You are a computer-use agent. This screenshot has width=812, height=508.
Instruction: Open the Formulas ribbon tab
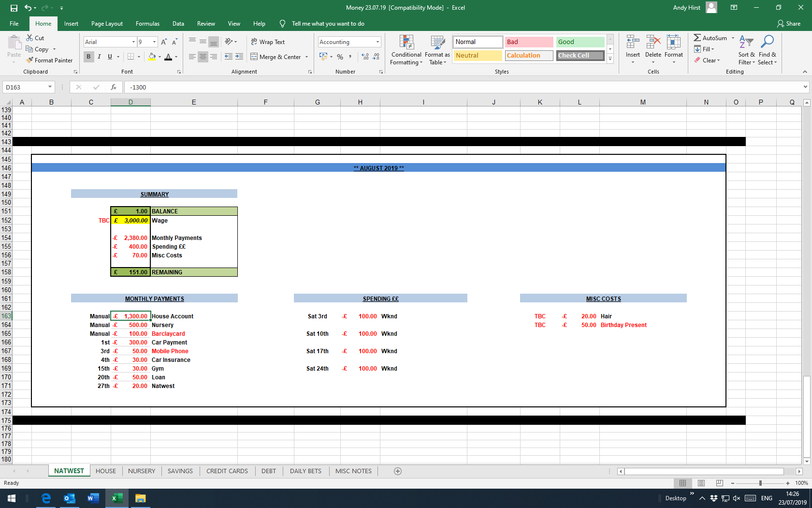147,24
